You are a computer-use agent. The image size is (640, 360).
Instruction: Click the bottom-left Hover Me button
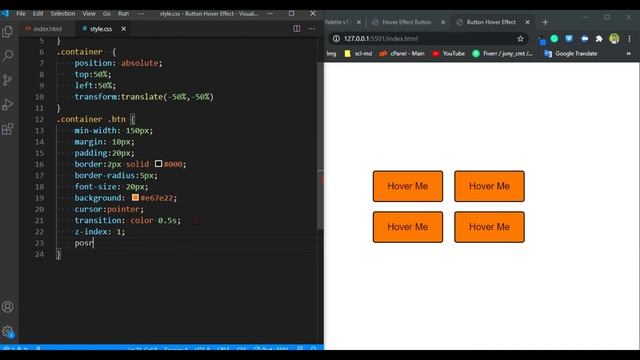(x=408, y=227)
